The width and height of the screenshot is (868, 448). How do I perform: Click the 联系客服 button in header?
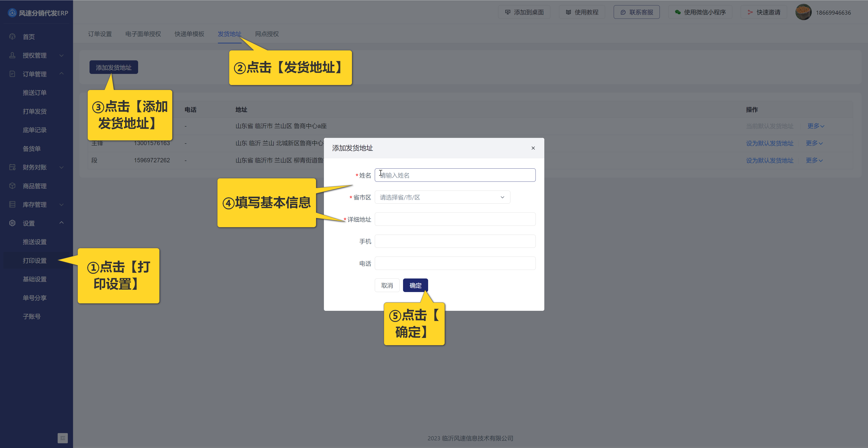(636, 12)
